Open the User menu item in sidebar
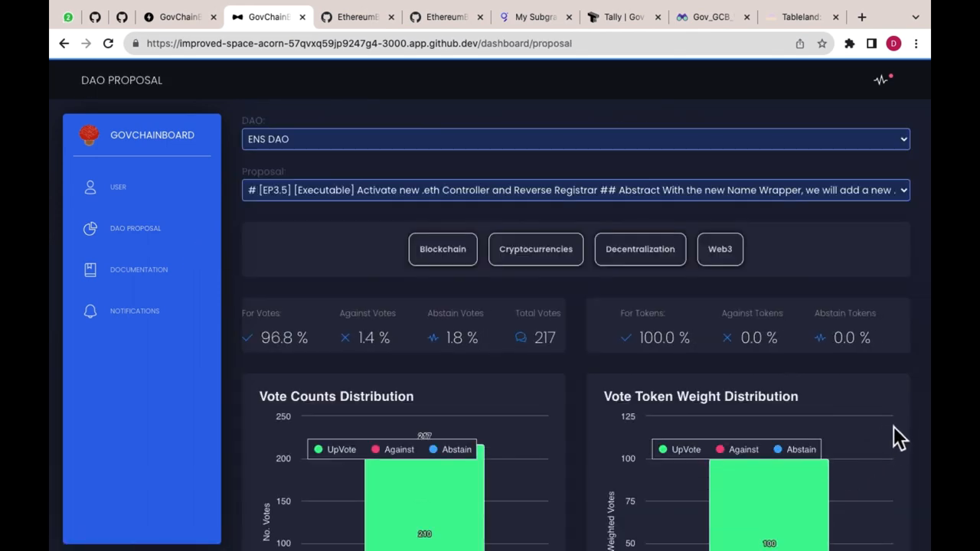 pyautogui.click(x=142, y=187)
